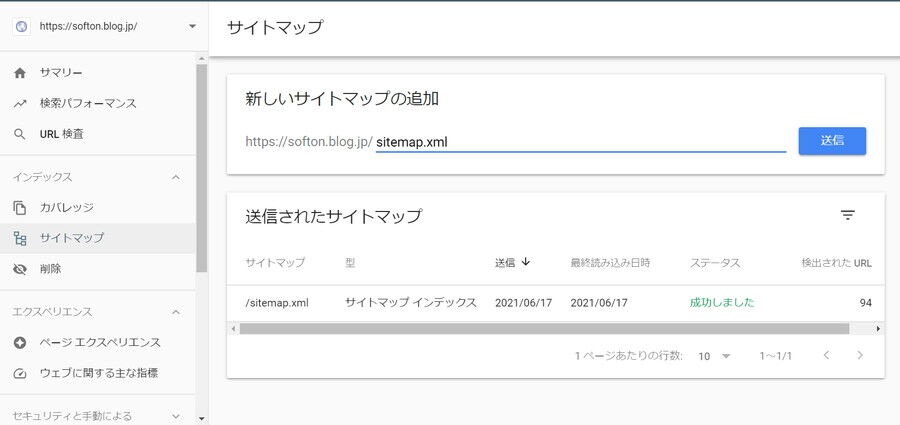Click the サイトマップ インデックス type cell
Screen dimensions: 900x425
(411, 303)
